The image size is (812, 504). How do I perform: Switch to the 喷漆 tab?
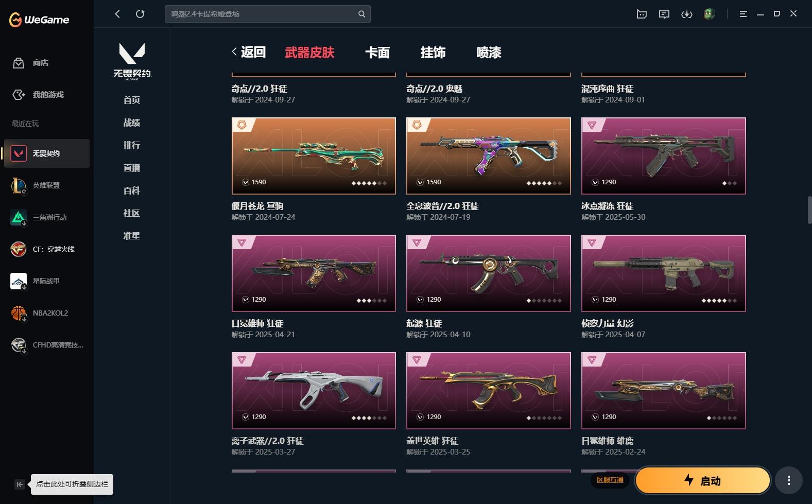[489, 53]
